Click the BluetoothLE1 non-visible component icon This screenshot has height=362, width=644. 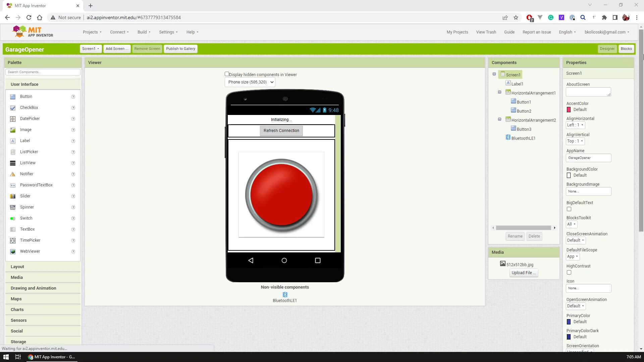point(285,295)
